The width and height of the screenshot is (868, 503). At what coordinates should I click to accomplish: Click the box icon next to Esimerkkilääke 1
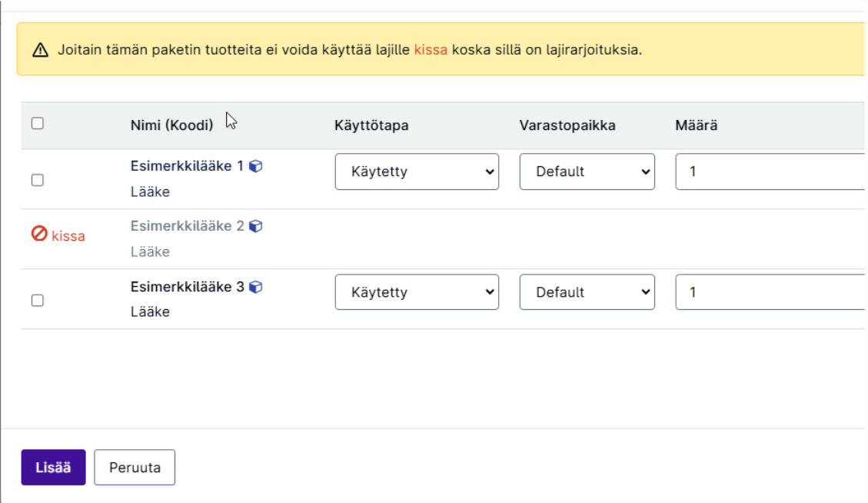coord(256,166)
